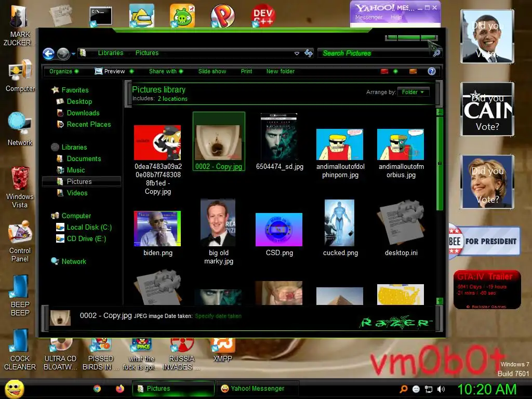Select Pictures in the address breadcrumb
This screenshot has width=532, height=399.
pos(147,53)
